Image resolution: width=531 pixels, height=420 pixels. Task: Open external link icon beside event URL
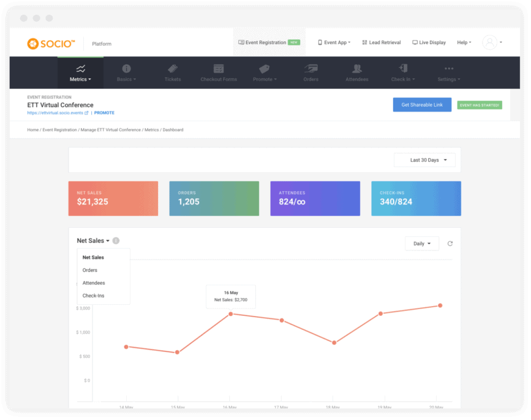86,113
